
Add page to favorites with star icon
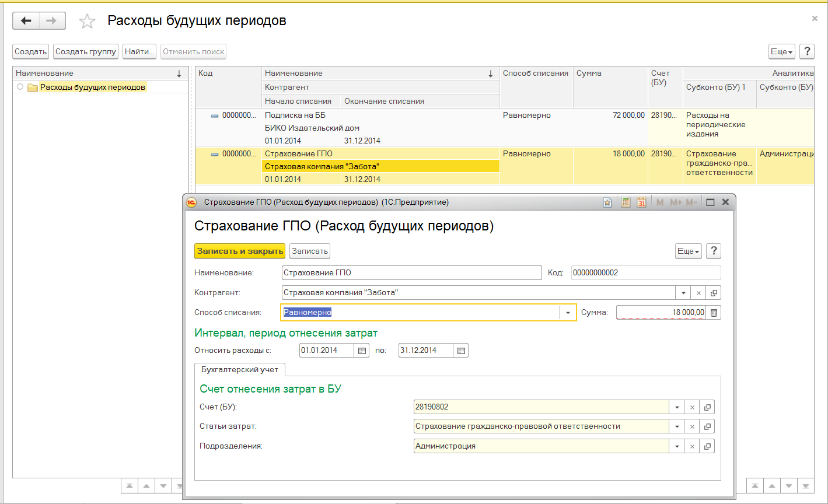87,22
